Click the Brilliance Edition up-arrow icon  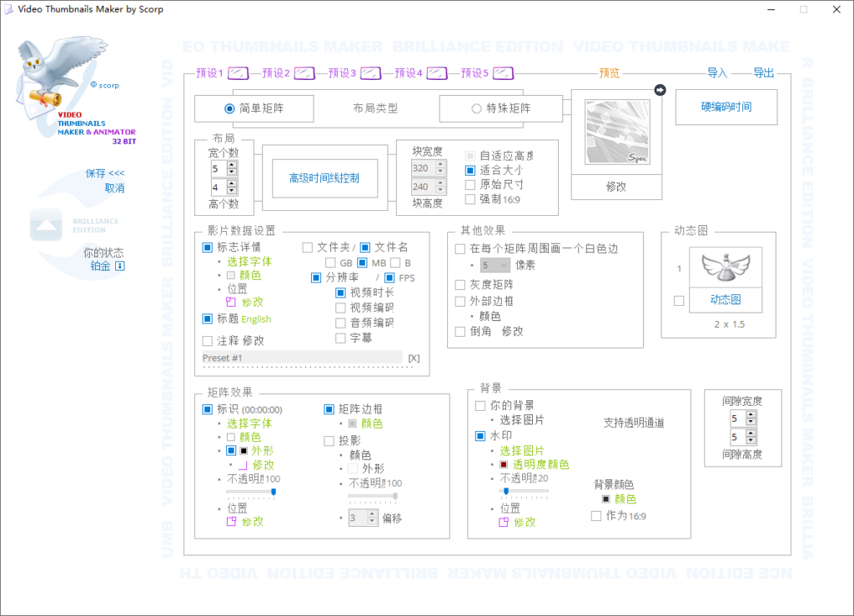(47, 225)
